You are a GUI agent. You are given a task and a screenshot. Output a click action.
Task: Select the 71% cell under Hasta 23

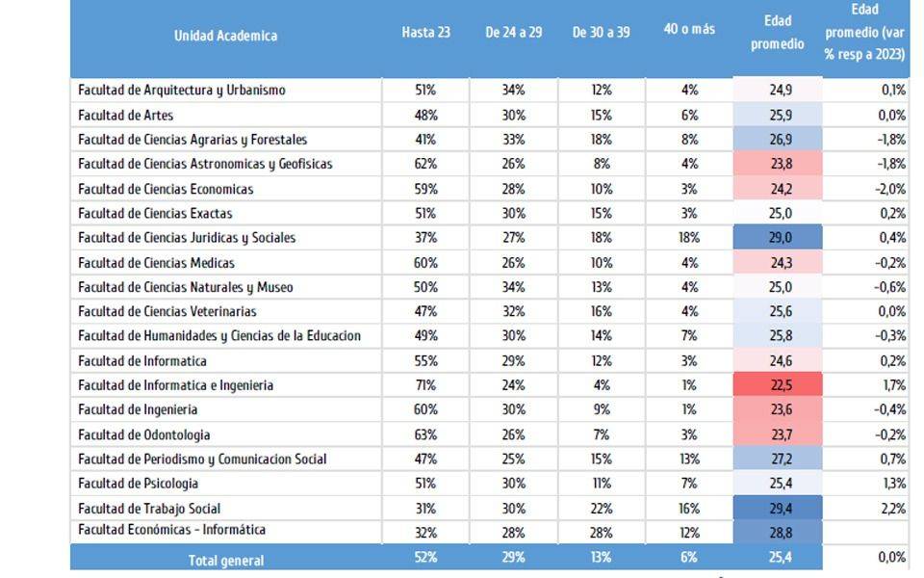425,385
